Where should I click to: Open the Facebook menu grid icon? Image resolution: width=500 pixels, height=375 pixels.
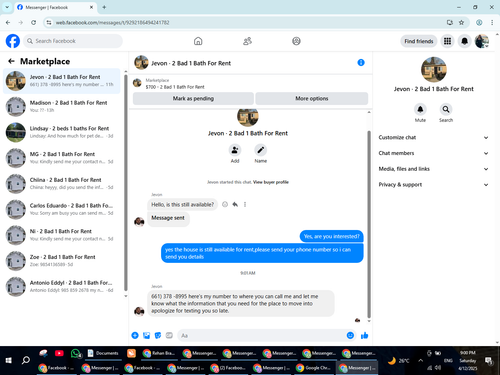(x=447, y=41)
